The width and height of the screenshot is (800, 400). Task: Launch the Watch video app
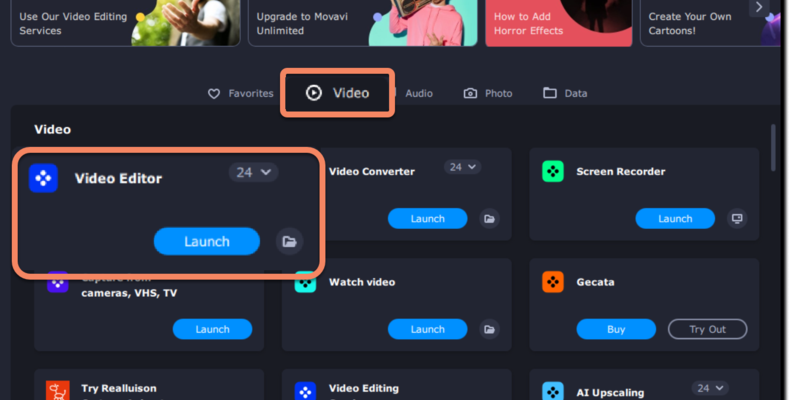428,329
